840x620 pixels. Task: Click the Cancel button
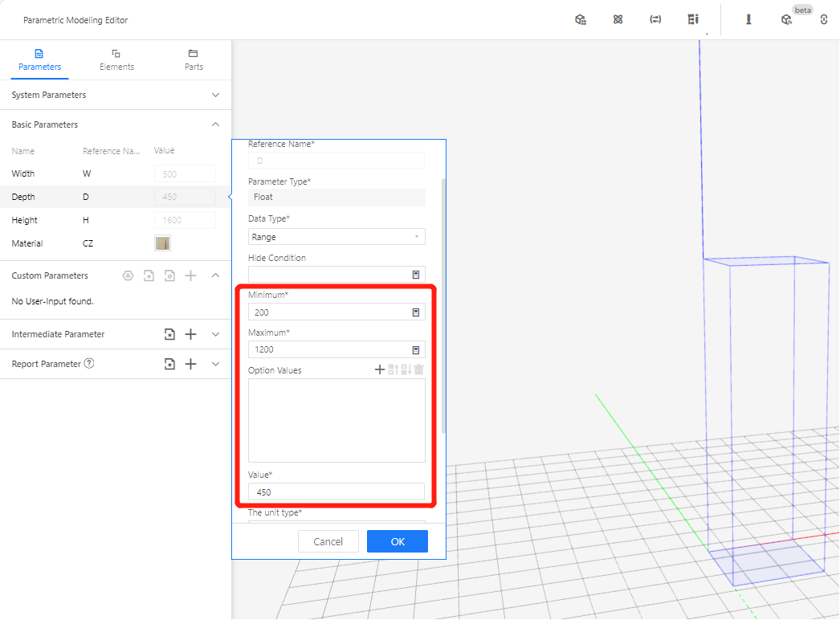pyautogui.click(x=328, y=541)
